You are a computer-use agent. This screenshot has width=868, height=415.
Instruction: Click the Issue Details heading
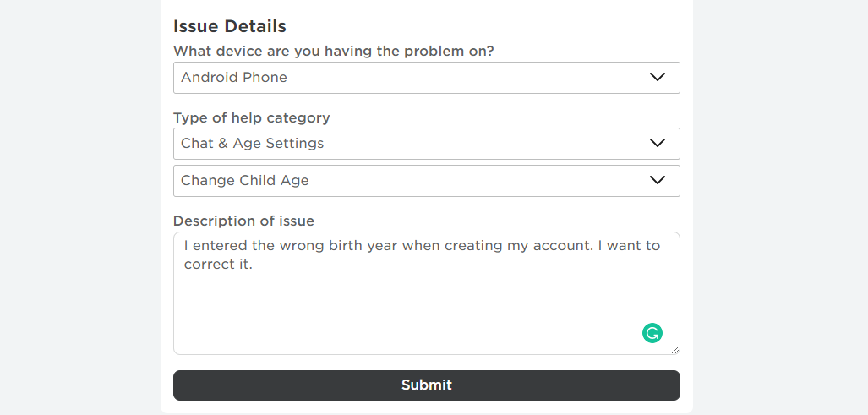pos(230,26)
